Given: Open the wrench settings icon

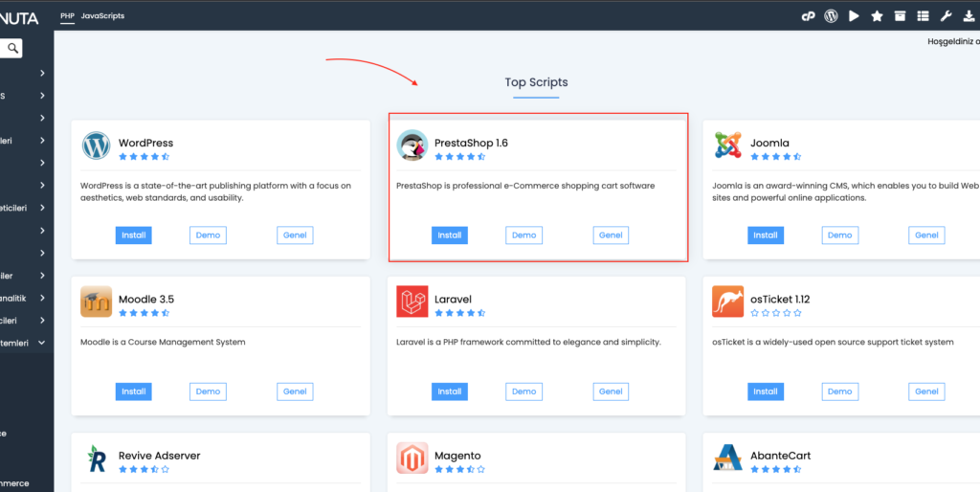Looking at the screenshot, I should 946,16.
